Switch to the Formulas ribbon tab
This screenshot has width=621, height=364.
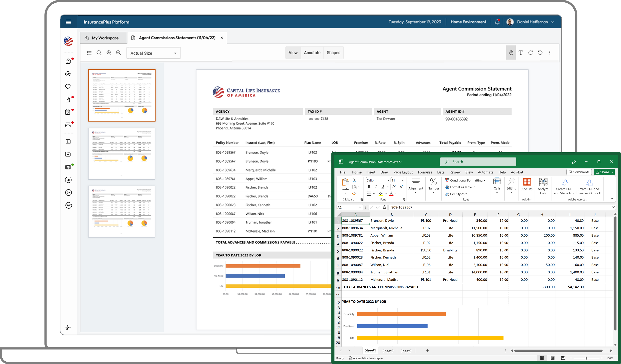425,172
